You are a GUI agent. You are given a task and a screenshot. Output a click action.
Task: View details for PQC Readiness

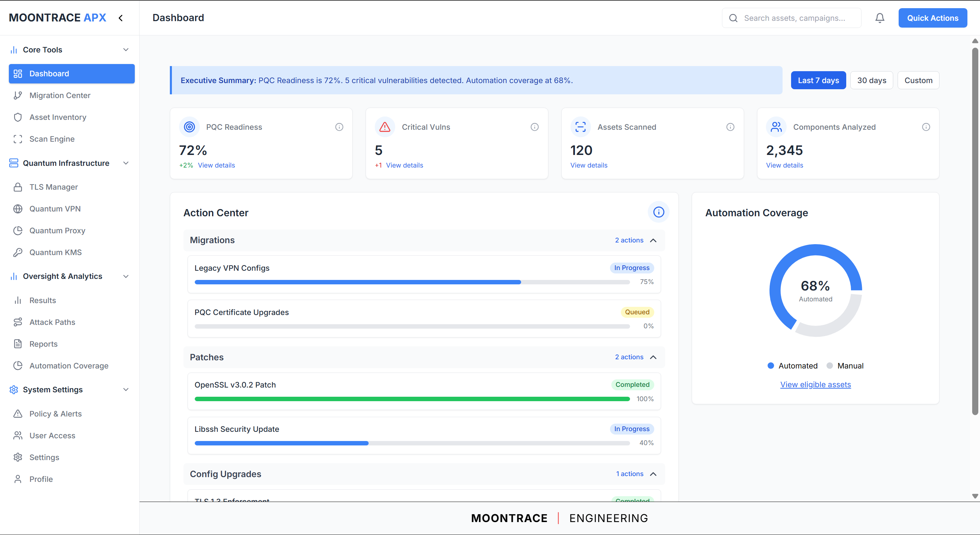[216, 165]
